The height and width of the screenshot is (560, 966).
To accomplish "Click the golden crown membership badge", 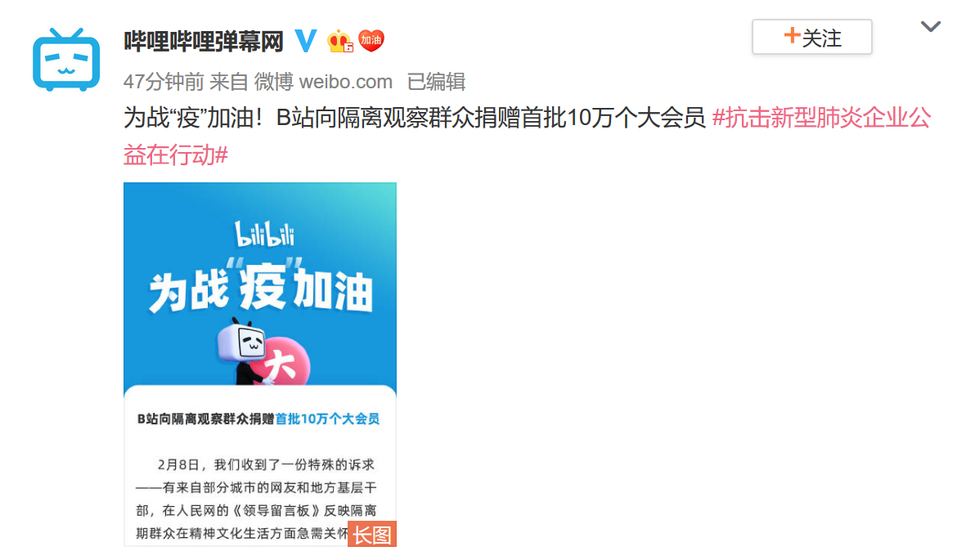I will click(340, 41).
